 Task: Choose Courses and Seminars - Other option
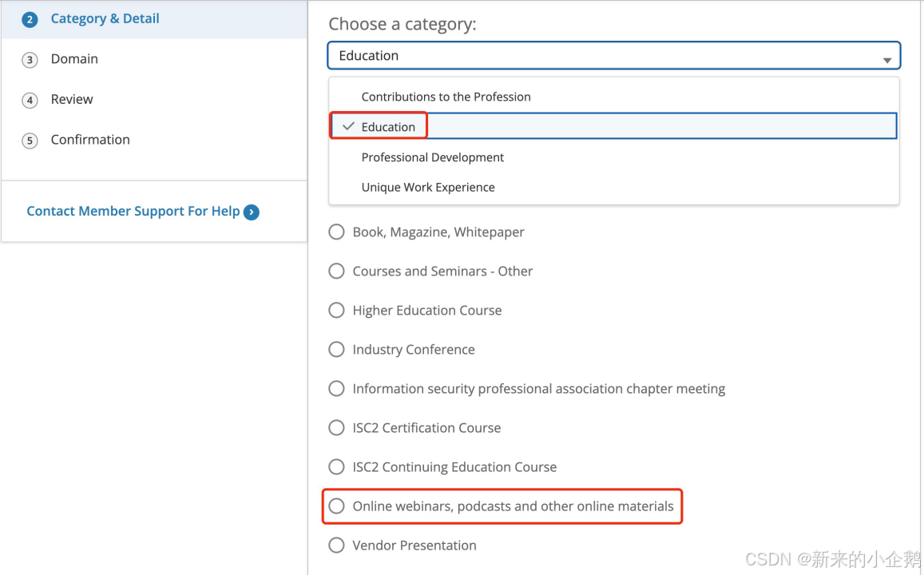(337, 272)
